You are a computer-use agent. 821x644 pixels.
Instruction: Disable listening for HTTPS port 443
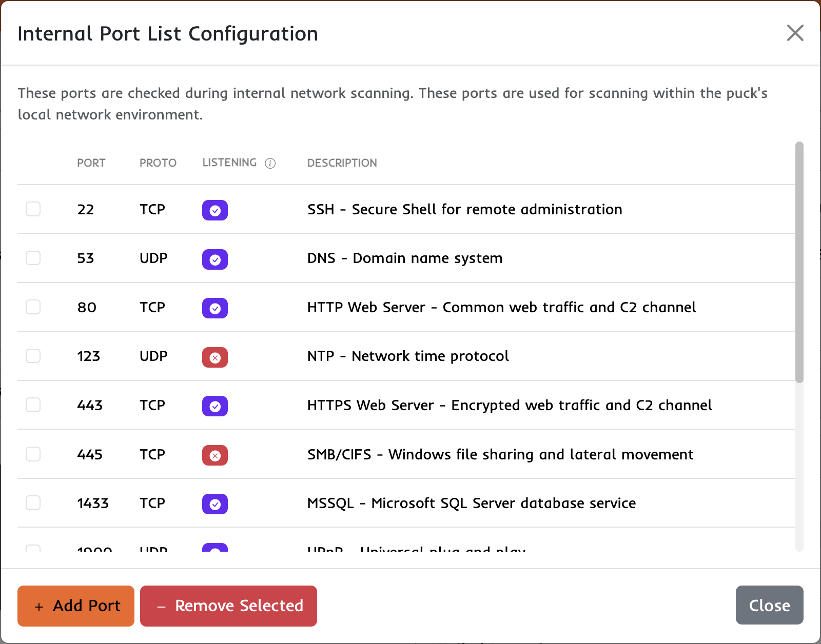coord(214,406)
